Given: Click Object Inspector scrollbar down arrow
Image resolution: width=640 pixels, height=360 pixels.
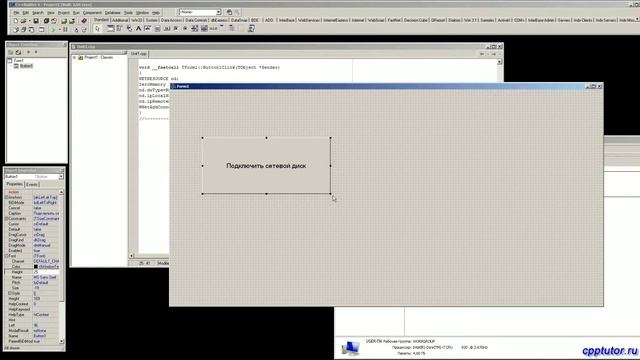Looking at the screenshot, I should (x=62, y=341).
